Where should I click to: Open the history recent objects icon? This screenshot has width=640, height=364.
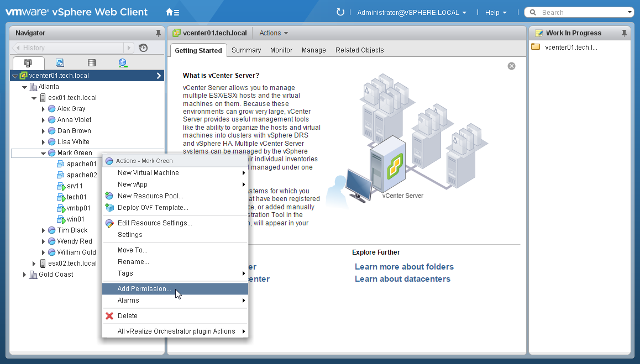pyautogui.click(x=143, y=48)
